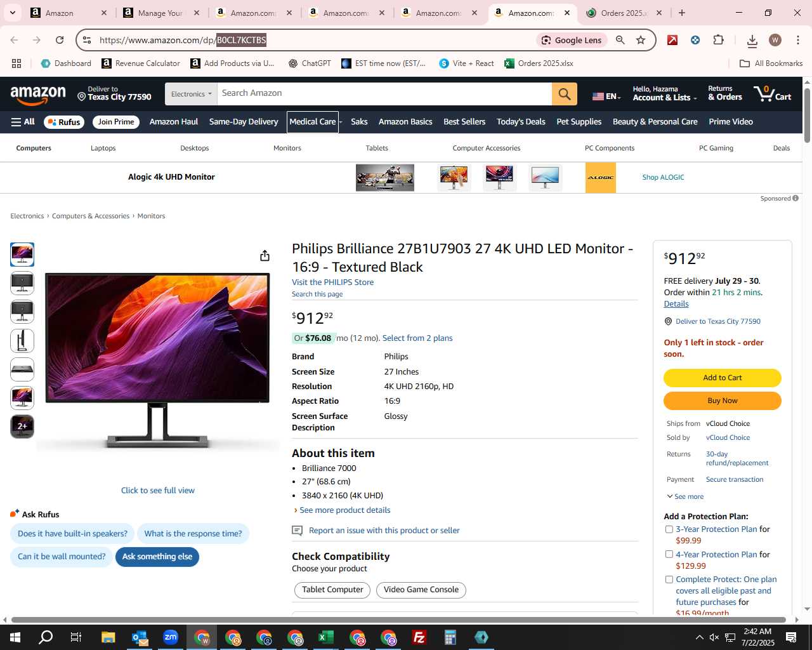Open the Visit the PHILIPS Store link
The width and height of the screenshot is (812, 650).
coord(332,282)
